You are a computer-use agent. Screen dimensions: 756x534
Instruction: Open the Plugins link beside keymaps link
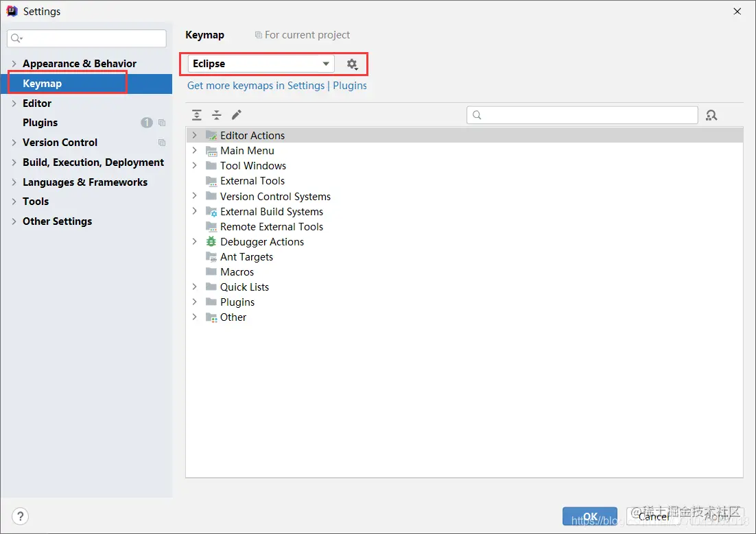(x=350, y=86)
